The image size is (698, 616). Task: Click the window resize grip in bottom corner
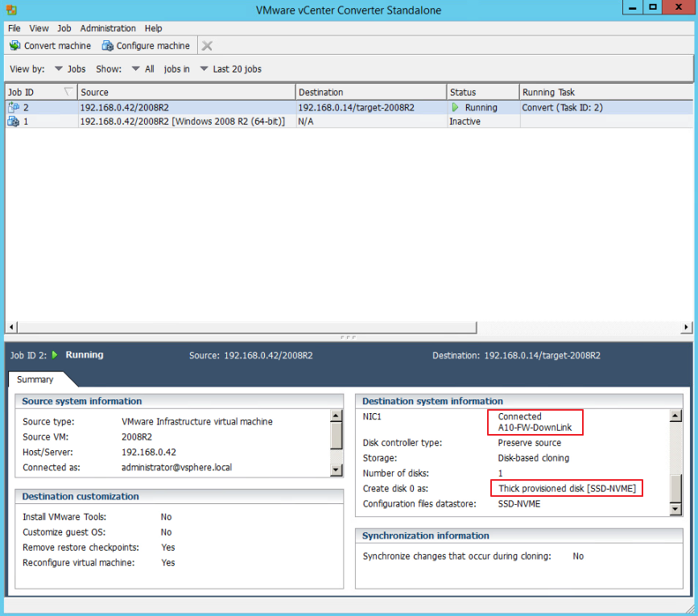[691, 609]
